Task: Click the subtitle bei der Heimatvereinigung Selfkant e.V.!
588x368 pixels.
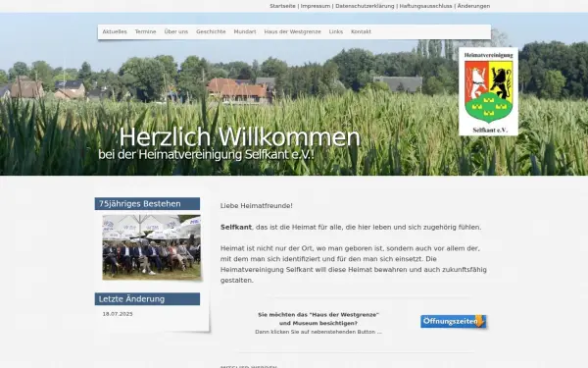Action: point(206,155)
